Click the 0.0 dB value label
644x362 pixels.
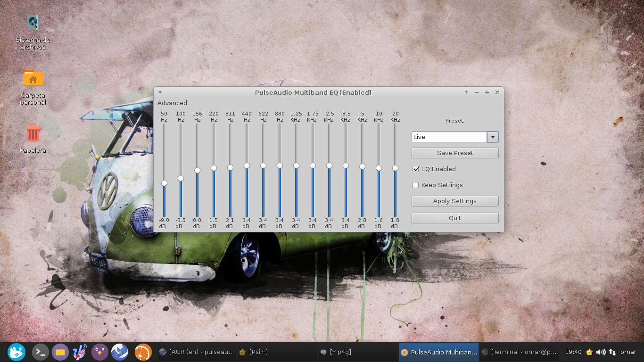point(197,223)
